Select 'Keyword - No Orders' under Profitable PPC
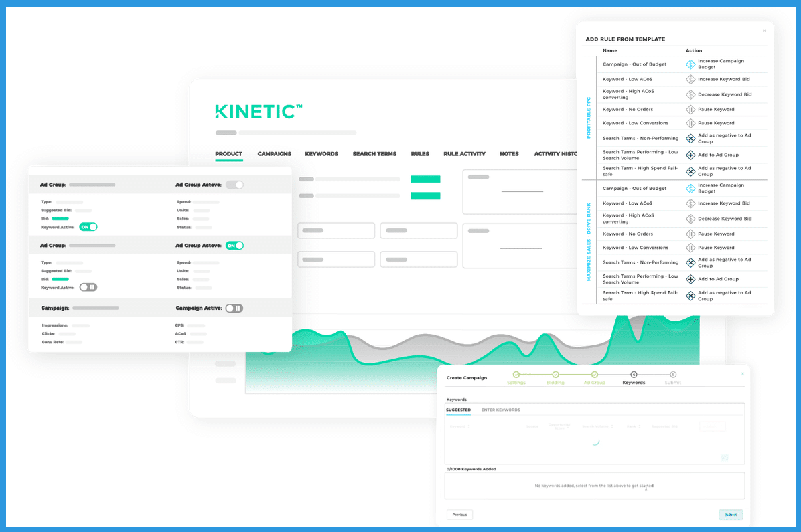The image size is (801, 532). 628,109
